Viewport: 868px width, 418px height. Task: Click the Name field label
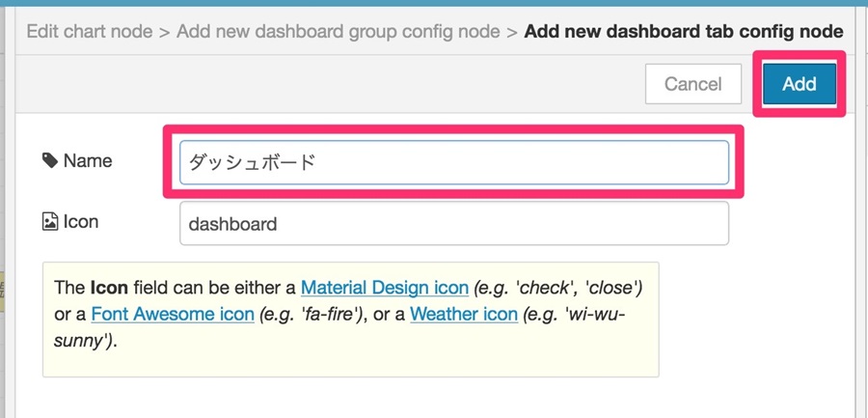point(88,161)
